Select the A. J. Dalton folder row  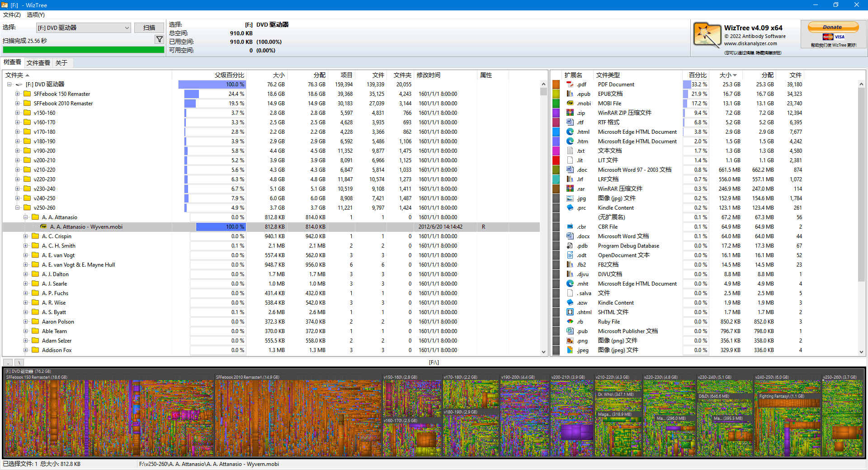[x=271, y=274]
